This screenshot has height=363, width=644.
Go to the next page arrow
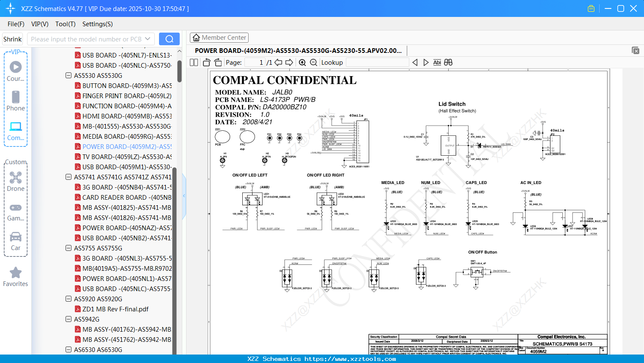[x=289, y=62]
